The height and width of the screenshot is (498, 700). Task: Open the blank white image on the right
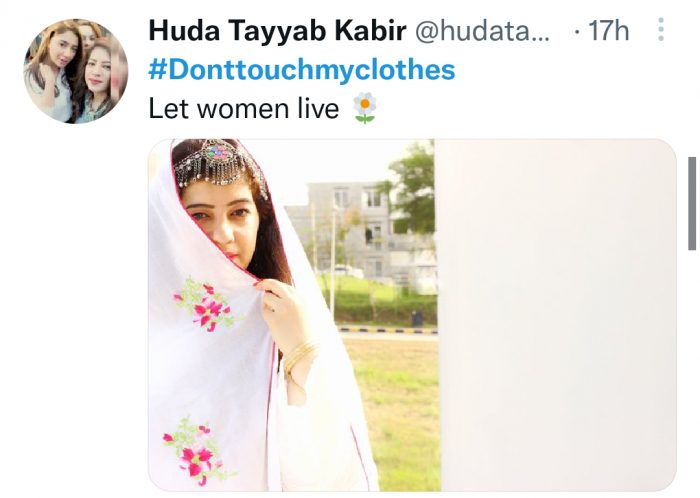click(558, 315)
